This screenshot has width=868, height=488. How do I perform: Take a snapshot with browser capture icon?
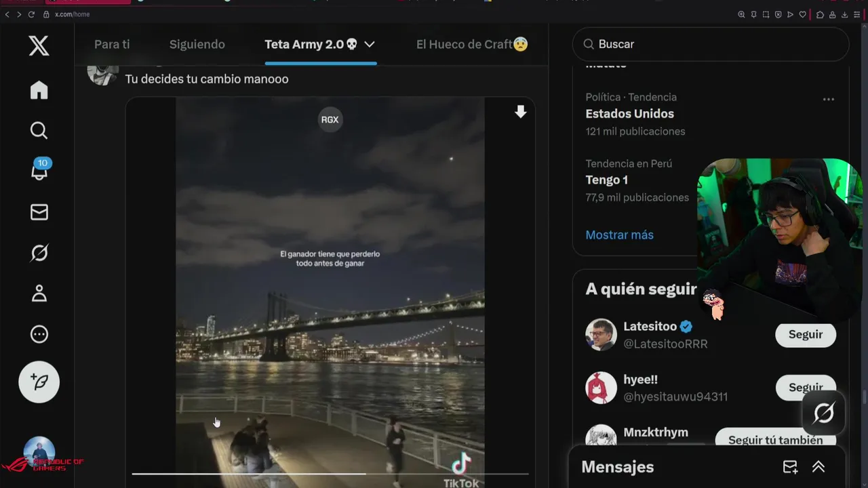coord(766,14)
